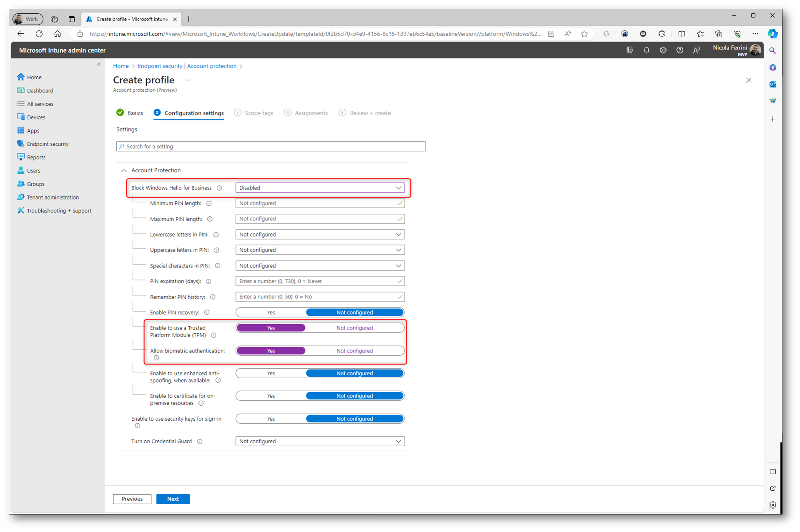Go to the Scope tags step
The width and height of the screenshot is (800, 532).
pyautogui.click(x=254, y=113)
